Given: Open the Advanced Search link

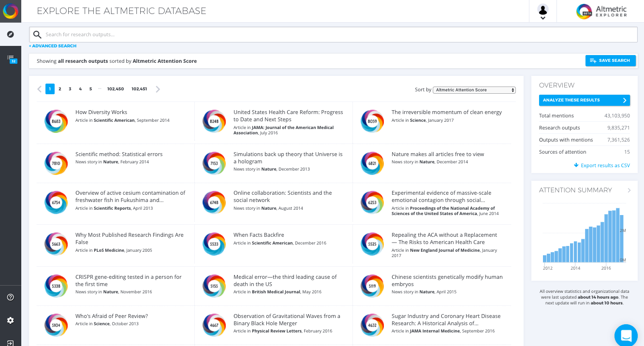Looking at the screenshot, I should point(53,46).
